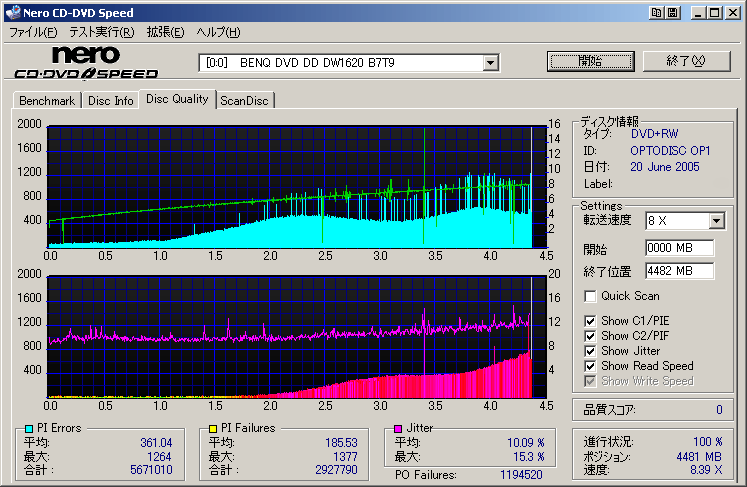This screenshot has width=747, height=487.
Task: Open the ヘルプ(H) menu
Action: click(x=218, y=32)
